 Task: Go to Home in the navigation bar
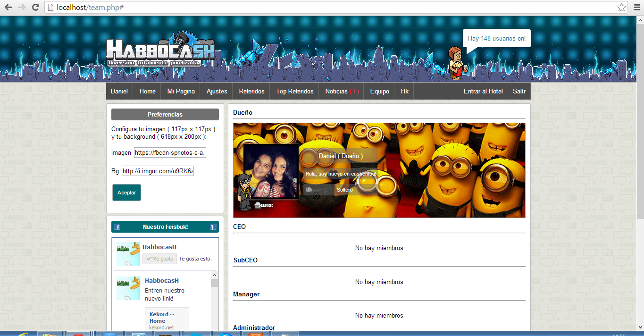147,92
